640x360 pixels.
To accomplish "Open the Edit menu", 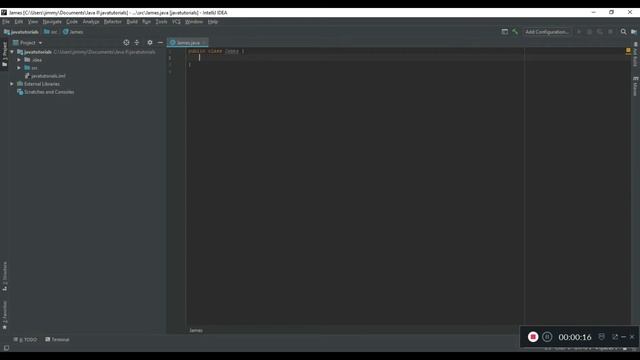I will pyautogui.click(x=19, y=22).
